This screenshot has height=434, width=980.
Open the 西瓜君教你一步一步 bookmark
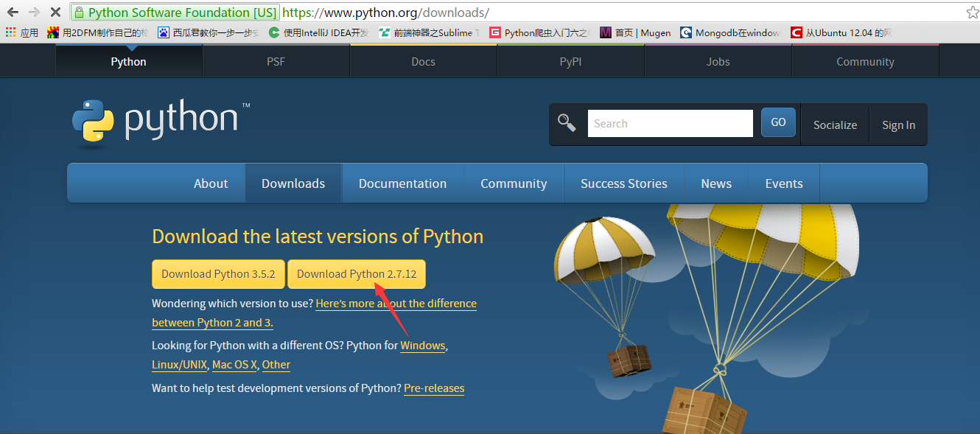point(209,32)
